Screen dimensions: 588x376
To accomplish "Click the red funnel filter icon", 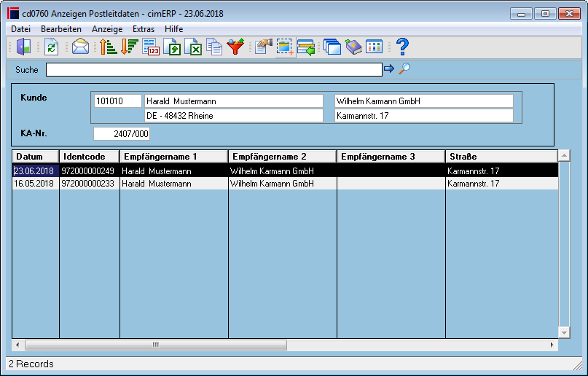I will [x=235, y=47].
